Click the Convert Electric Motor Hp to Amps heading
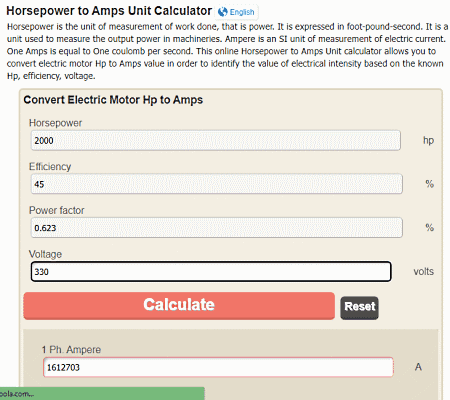Screen dimensions: 450x400 [113, 100]
